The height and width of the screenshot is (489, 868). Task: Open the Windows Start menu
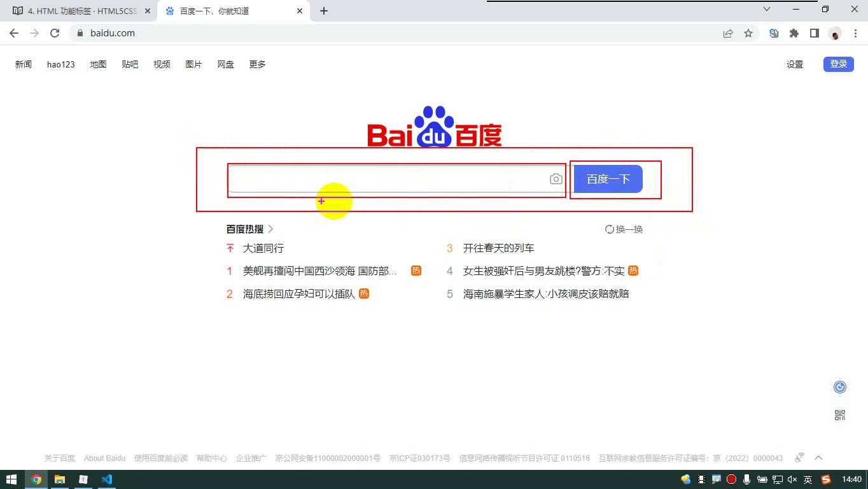click(11, 479)
